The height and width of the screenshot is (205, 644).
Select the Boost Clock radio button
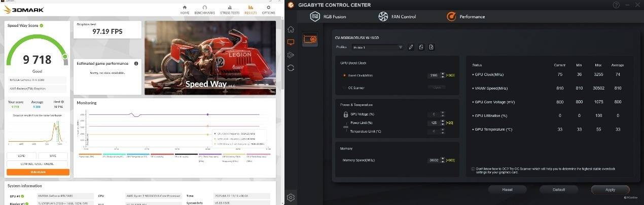[344, 75]
